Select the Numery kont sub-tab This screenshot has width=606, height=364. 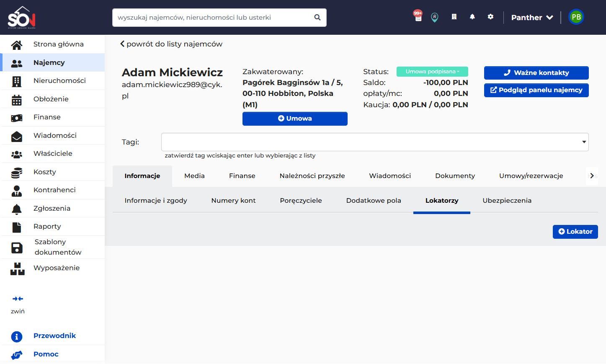coord(233,201)
